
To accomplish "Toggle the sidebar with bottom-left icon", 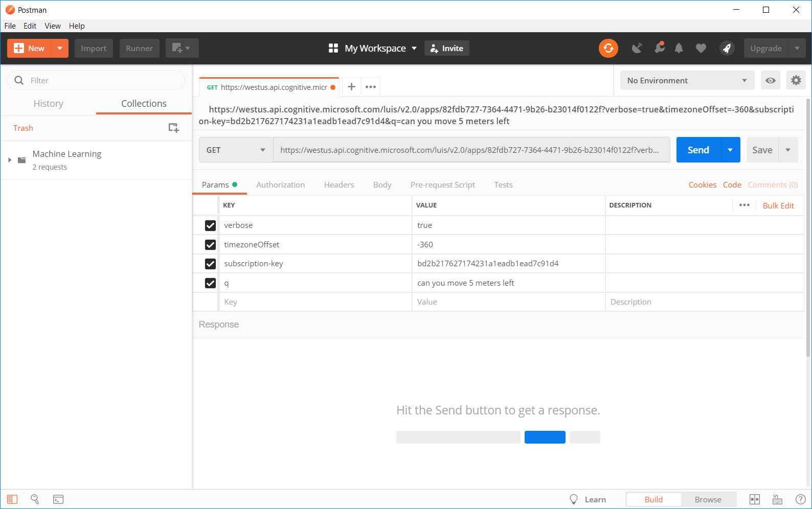I will point(12,499).
